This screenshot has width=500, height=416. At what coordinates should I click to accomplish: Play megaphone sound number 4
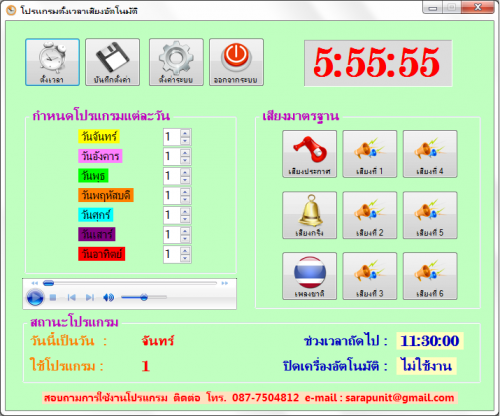pos(430,154)
